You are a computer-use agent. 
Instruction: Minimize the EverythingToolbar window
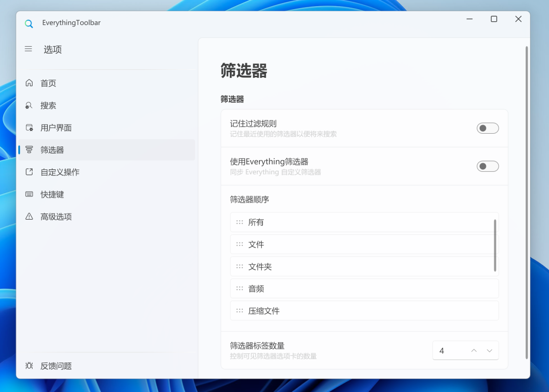(x=470, y=19)
